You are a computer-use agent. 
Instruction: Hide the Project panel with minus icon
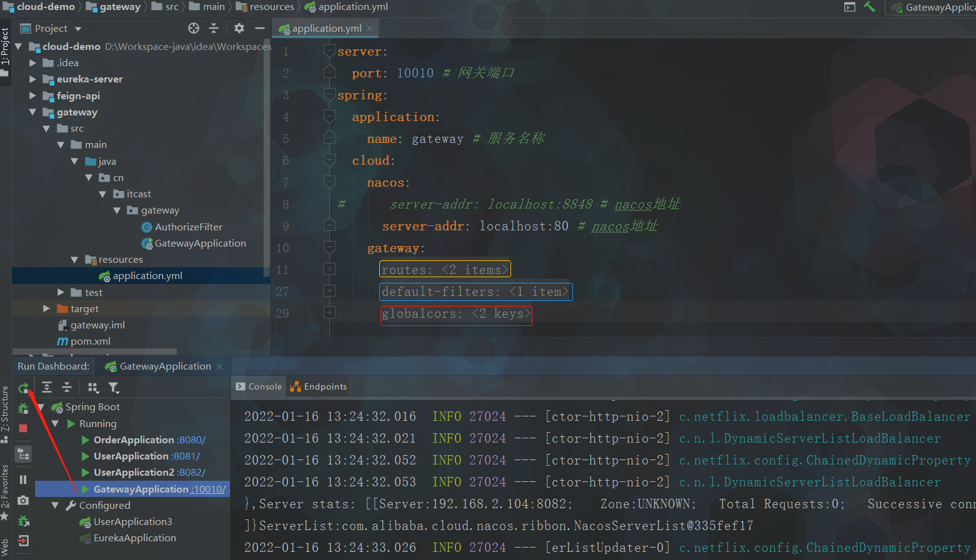260,28
